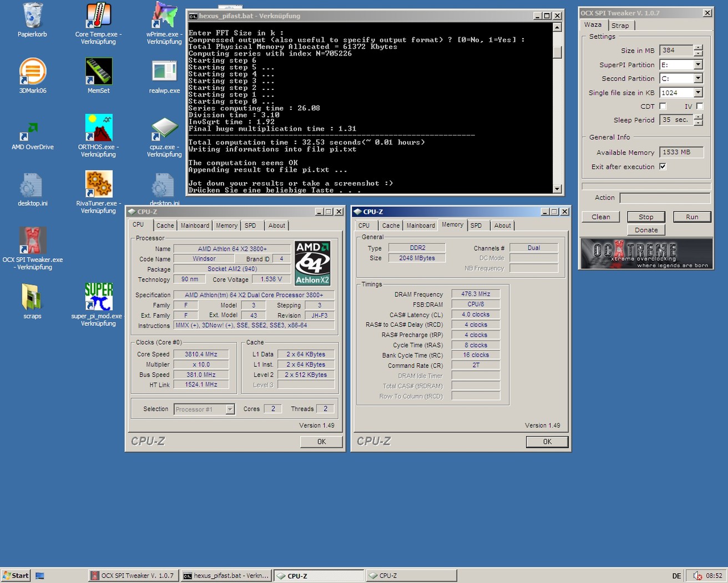Decrease Sleep Period spinner value
Screen dimensions: 728x583
pos(698,123)
